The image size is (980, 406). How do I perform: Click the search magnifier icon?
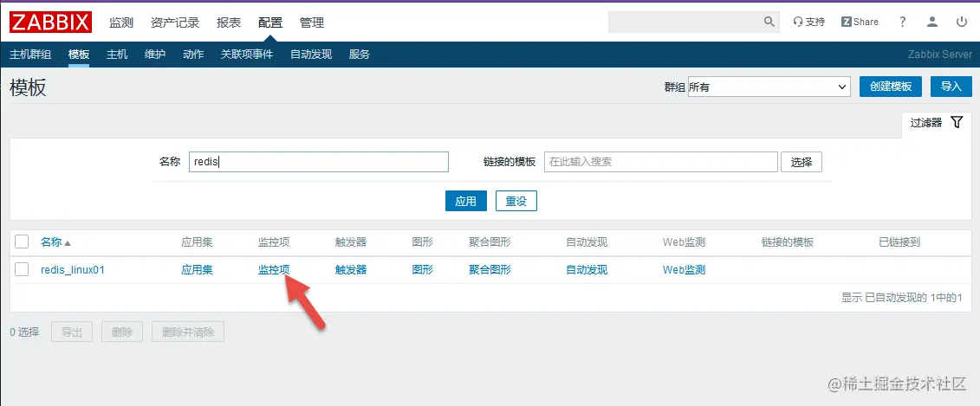click(769, 22)
